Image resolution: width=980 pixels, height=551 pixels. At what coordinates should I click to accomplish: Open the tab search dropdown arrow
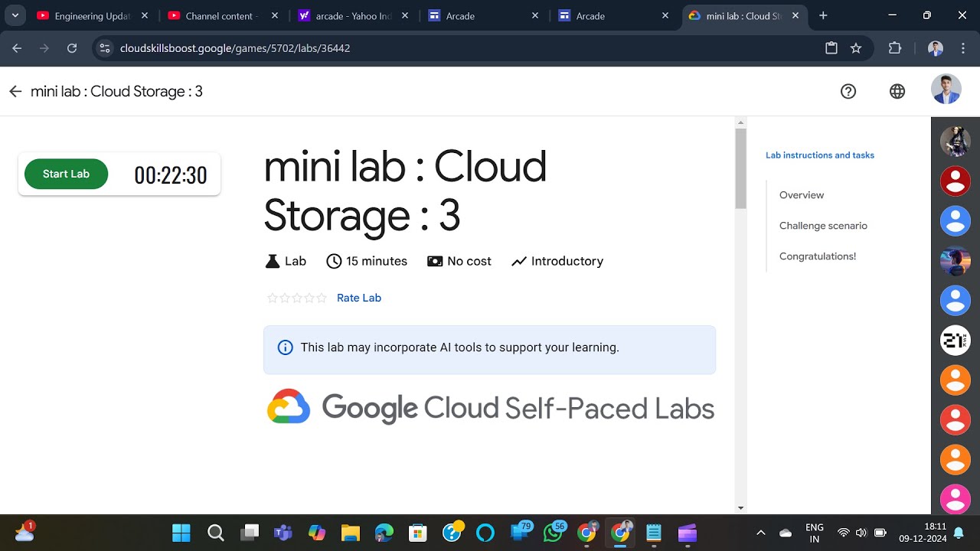(15, 15)
